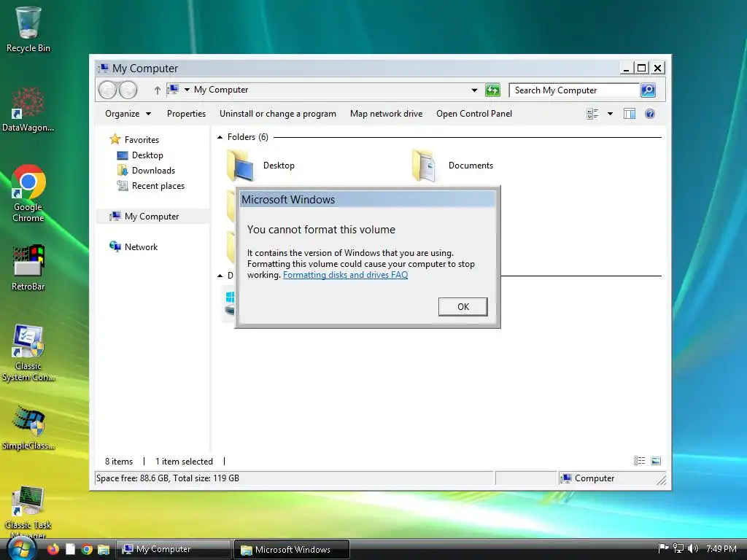This screenshot has height=560, width=747.
Task: Click the change view icon
Action: (x=592, y=114)
